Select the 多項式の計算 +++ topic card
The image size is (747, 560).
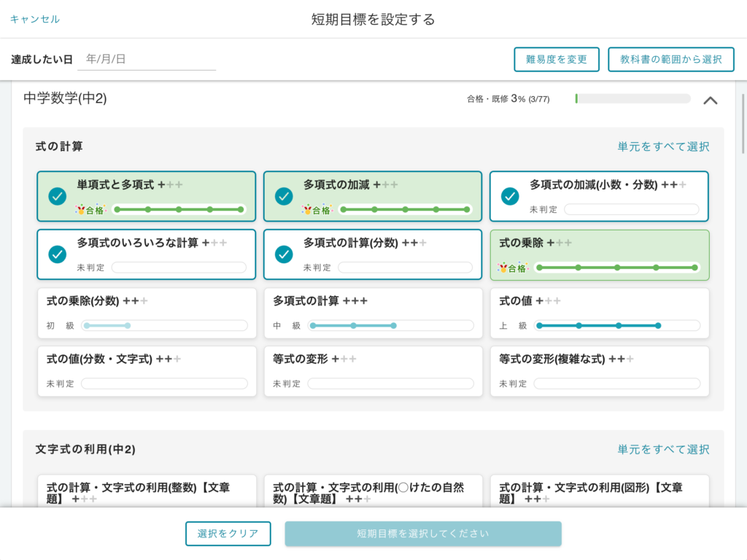click(x=373, y=312)
